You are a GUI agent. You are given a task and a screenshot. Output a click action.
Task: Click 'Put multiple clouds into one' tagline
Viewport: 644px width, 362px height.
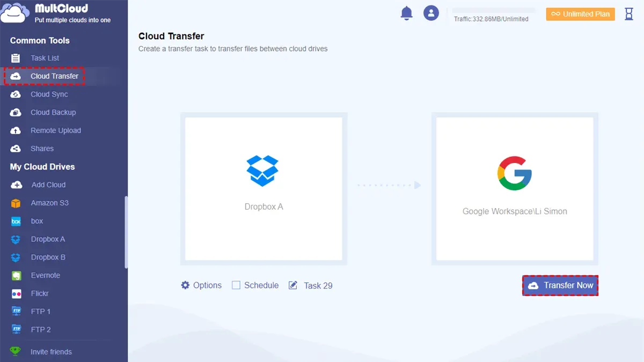tap(72, 20)
